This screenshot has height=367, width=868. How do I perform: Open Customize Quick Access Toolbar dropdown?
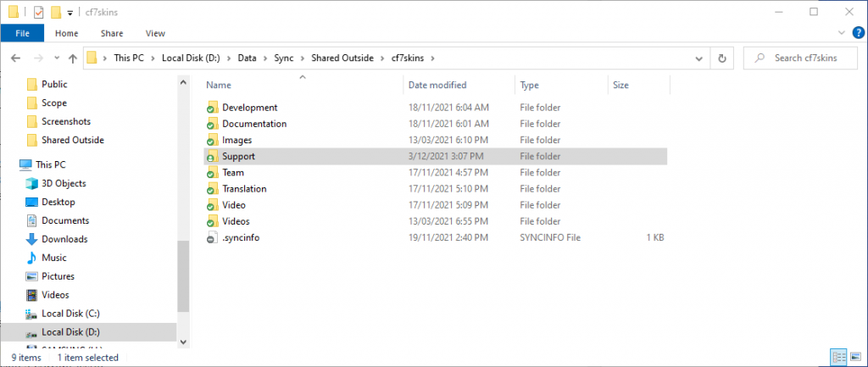tap(70, 13)
